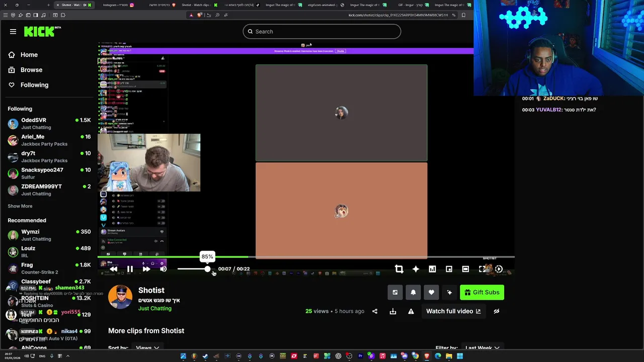This screenshot has height=362, width=644.
Task: Download the clip
Action: (393, 311)
